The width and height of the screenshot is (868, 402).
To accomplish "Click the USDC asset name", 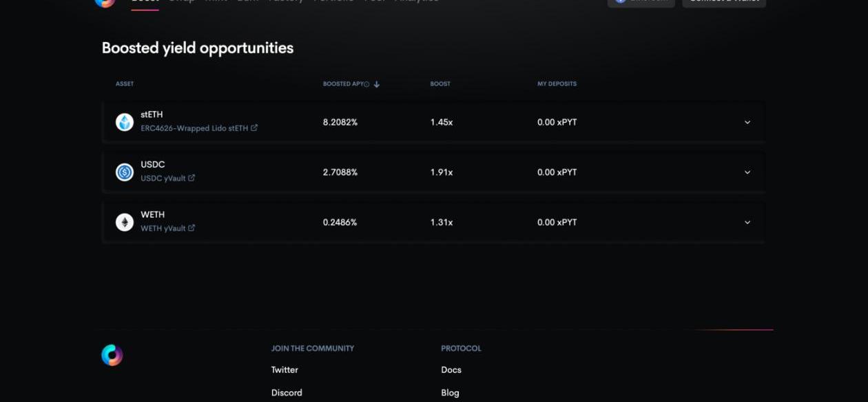I will coord(153,165).
